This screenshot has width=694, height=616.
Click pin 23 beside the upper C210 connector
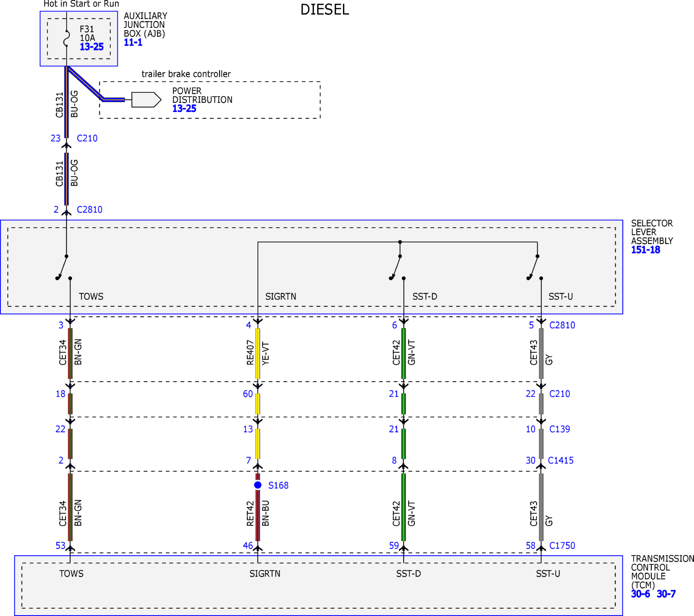(x=56, y=138)
